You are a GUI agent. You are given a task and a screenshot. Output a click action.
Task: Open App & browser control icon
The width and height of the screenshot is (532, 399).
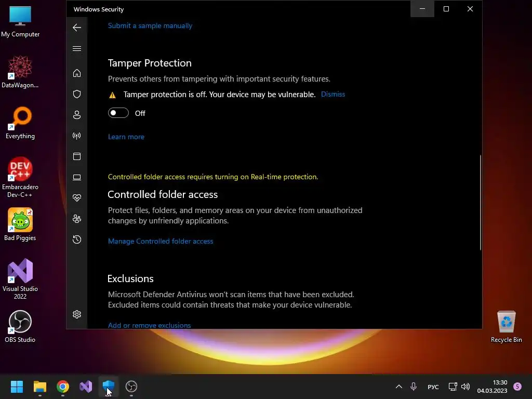tap(77, 156)
